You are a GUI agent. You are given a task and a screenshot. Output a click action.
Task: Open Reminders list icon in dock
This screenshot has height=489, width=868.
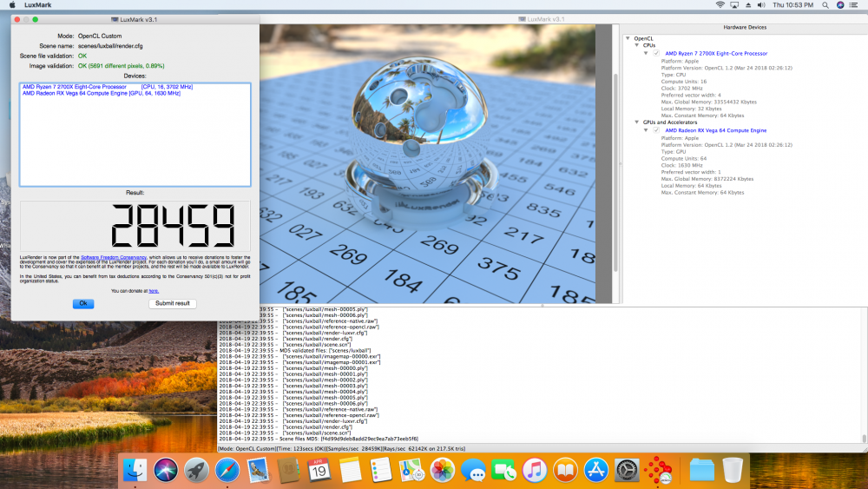[381, 470]
